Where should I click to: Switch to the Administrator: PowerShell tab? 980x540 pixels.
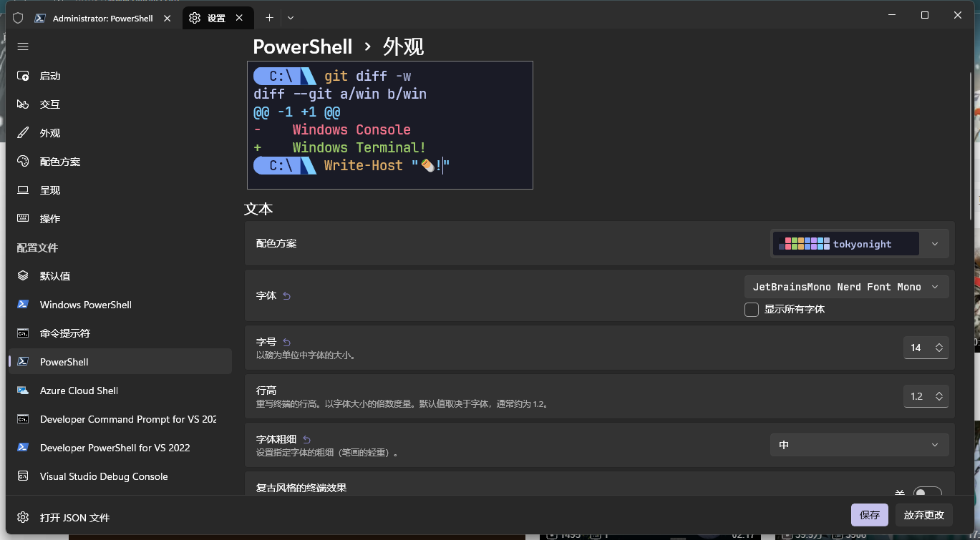point(102,18)
